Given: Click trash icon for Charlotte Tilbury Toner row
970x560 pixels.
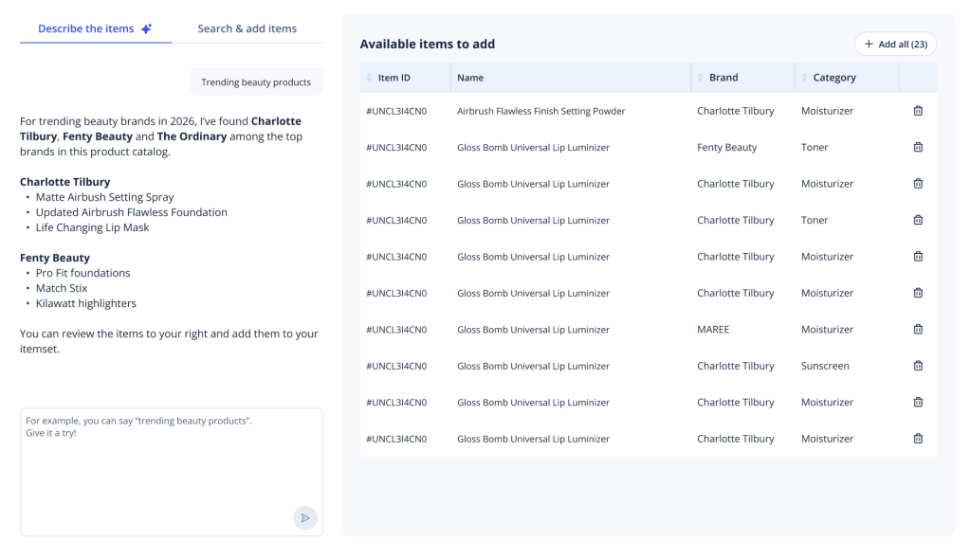Looking at the screenshot, I should pyautogui.click(x=918, y=220).
